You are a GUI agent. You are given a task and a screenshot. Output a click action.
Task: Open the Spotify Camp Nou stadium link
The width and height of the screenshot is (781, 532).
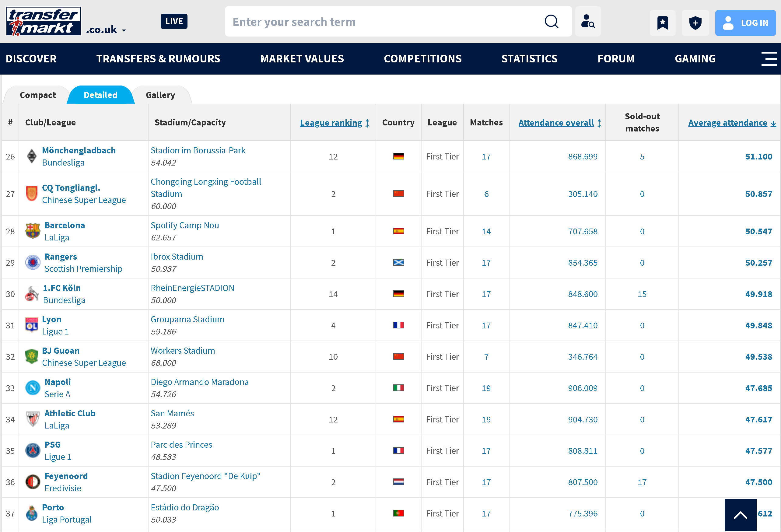tap(184, 225)
